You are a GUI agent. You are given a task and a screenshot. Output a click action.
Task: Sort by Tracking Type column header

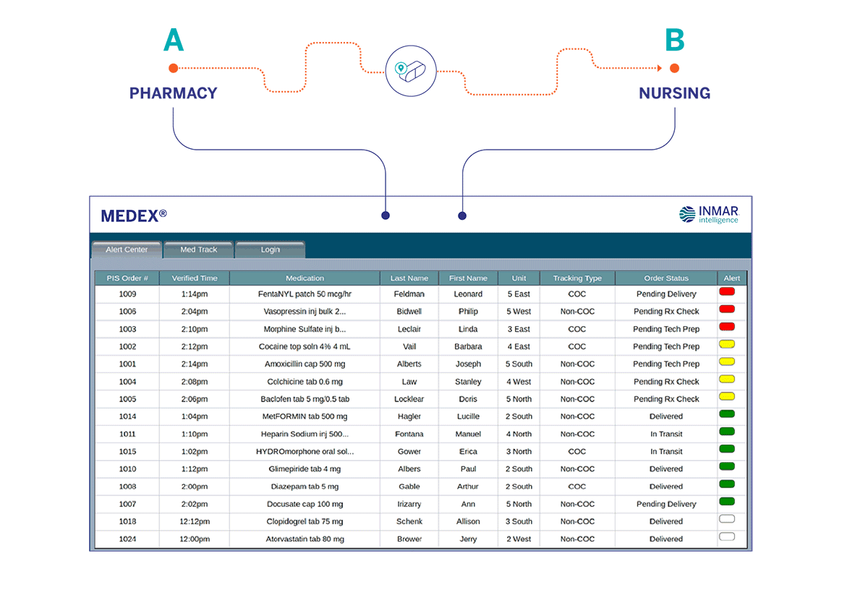tap(577, 278)
